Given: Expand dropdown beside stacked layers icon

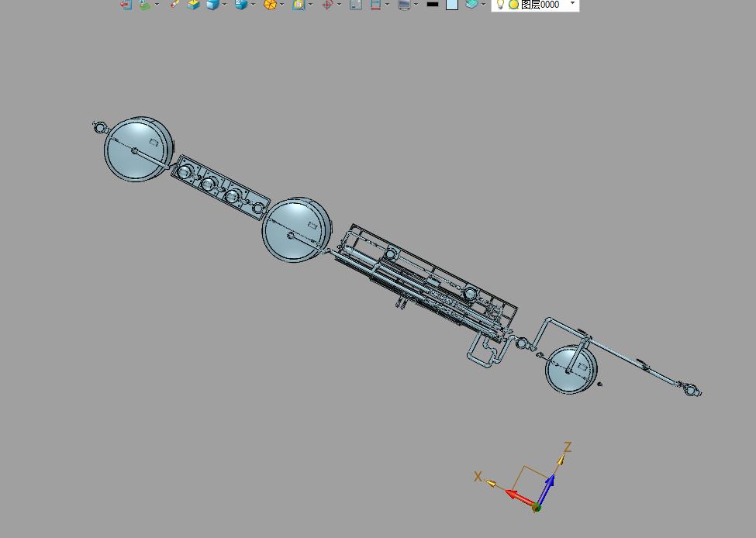Looking at the screenshot, I should (484, 5).
